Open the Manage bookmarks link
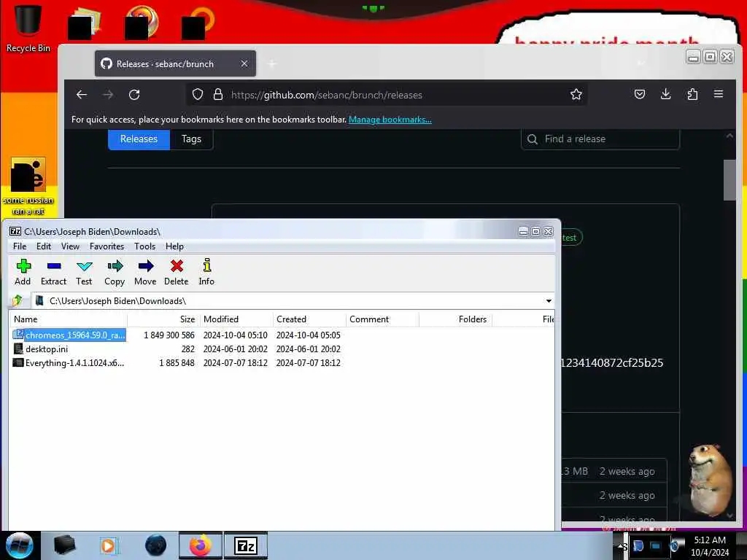Viewport: 747px width, 560px height. coord(390,120)
